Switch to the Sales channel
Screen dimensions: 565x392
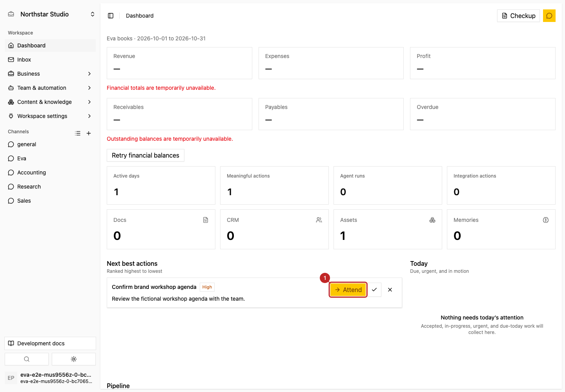pyautogui.click(x=50, y=201)
